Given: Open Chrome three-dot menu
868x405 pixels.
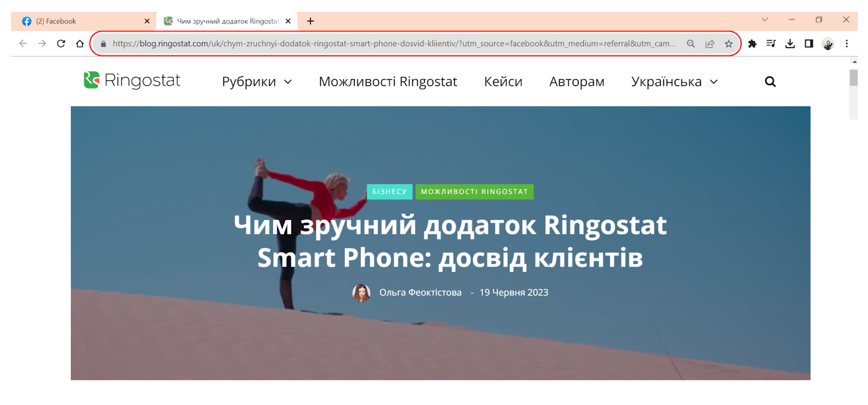Looking at the screenshot, I should click(846, 43).
